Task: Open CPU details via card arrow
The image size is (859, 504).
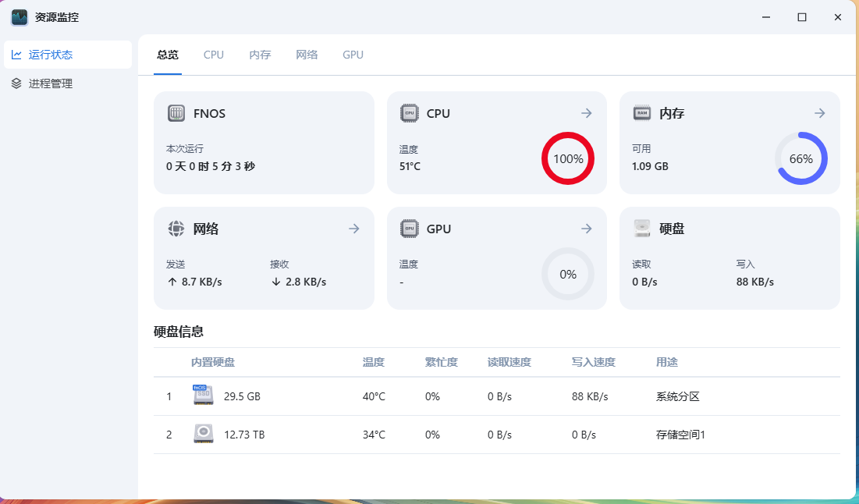Action: (x=587, y=113)
